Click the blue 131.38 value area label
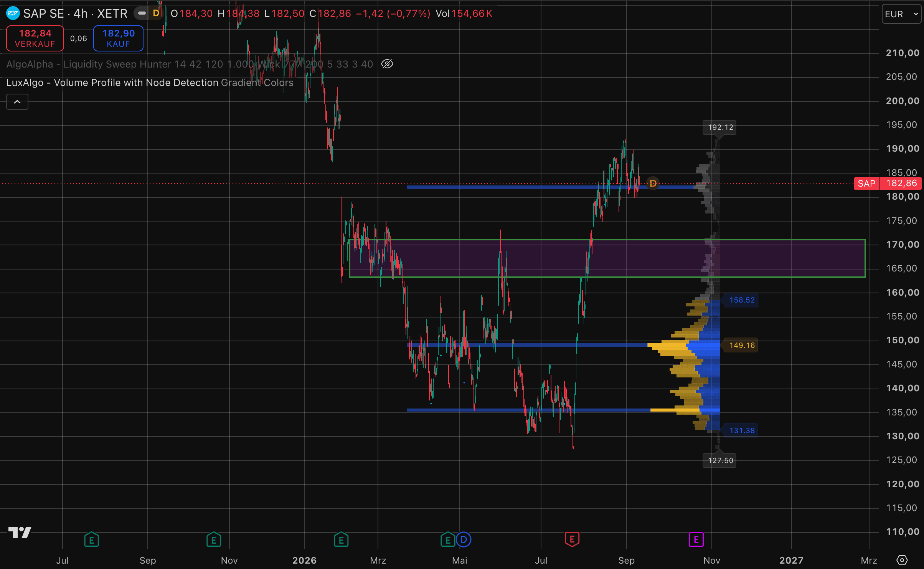The height and width of the screenshot is (569, 924). click(x=741, y=430)
